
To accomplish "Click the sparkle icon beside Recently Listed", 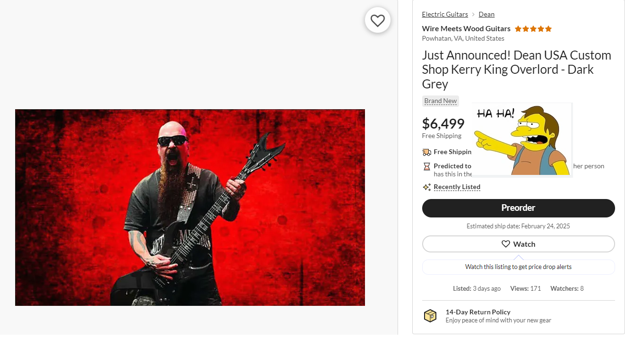I will (x=426, y=187).
